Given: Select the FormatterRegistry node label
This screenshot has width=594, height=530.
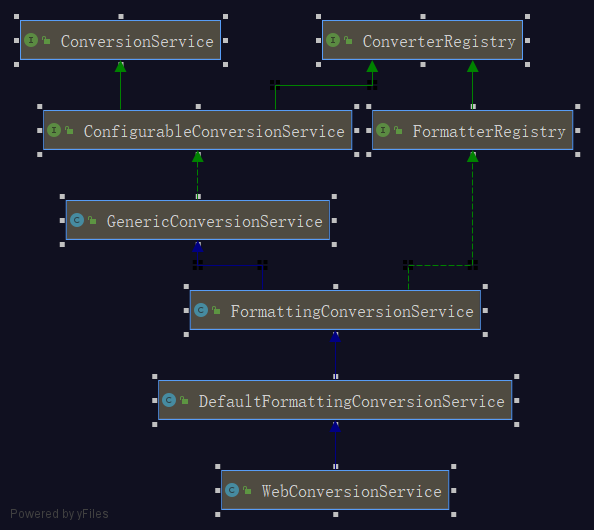Looking at the screenshot, I should 489,131.
